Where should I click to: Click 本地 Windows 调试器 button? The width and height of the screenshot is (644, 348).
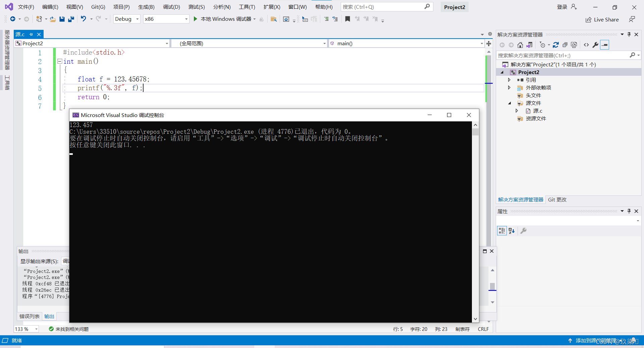tap(224, 19)
